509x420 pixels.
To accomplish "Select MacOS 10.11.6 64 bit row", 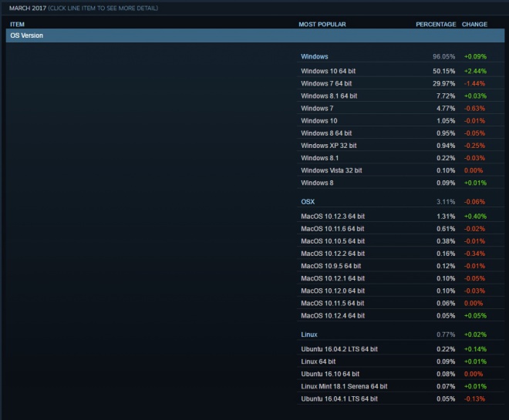I will (x=400, y=229).
